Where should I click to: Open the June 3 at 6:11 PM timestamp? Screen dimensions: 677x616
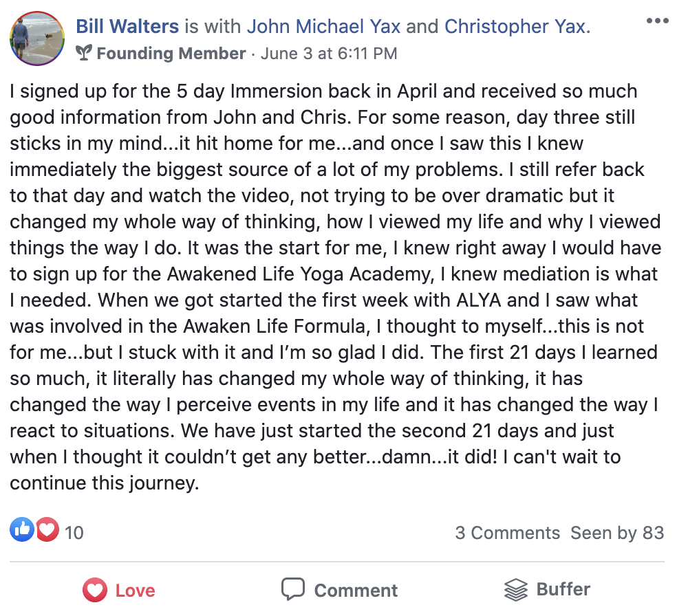click(329, 54)
